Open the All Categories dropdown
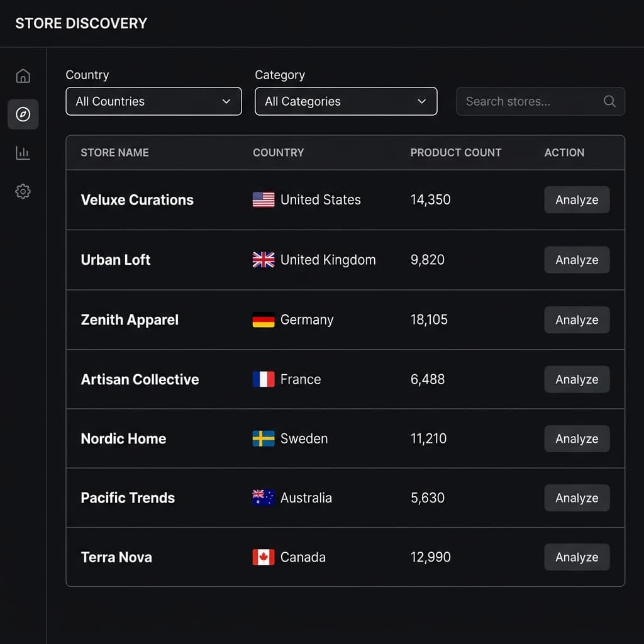644x644 pixels. click(x=346, y=101)
